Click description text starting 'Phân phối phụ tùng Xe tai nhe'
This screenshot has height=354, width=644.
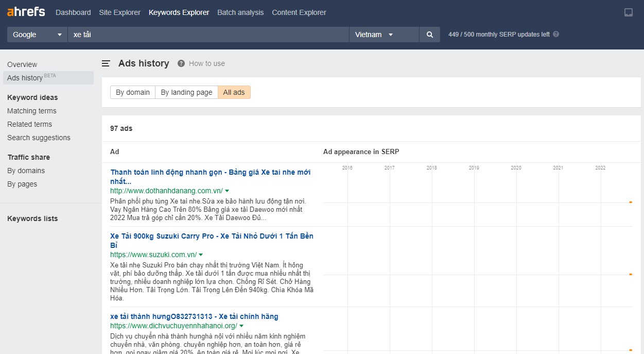coord(208,210)
